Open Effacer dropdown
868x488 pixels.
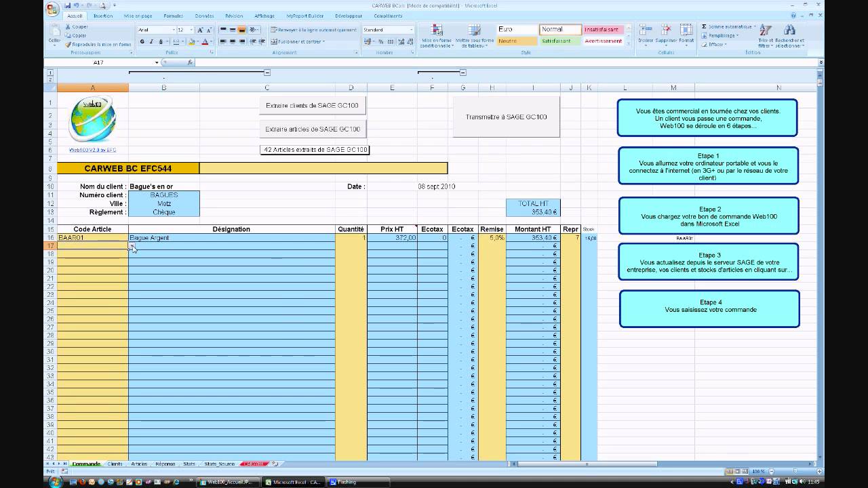tap(714, 44)
